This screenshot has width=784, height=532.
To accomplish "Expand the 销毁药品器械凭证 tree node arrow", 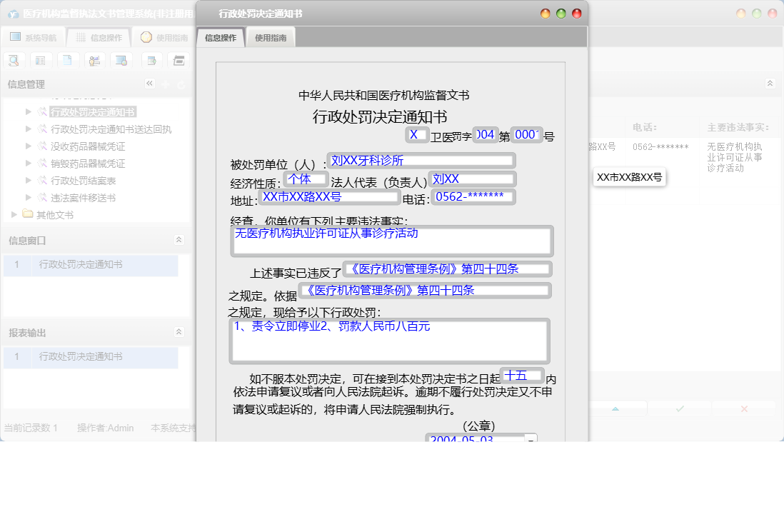I will click(x=29, y=163).
